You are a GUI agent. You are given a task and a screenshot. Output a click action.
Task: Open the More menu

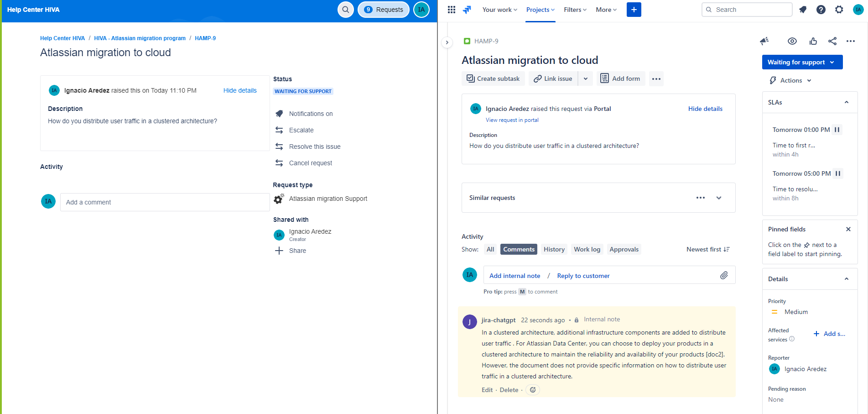[606, 10]
